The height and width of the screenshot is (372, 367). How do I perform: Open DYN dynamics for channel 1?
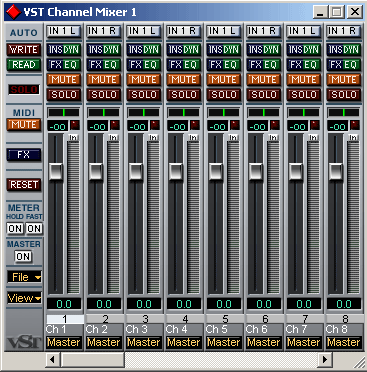72,50
